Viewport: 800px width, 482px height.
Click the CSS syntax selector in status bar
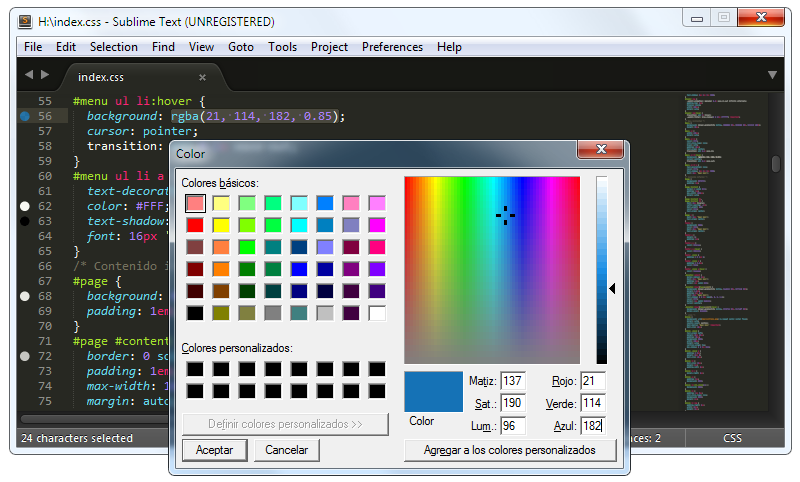coord(732,438)
